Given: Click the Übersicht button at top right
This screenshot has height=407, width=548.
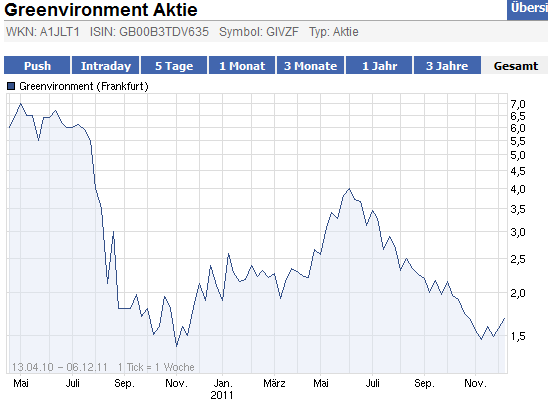Looking at the screenshot, I should [x=528, y=9].
